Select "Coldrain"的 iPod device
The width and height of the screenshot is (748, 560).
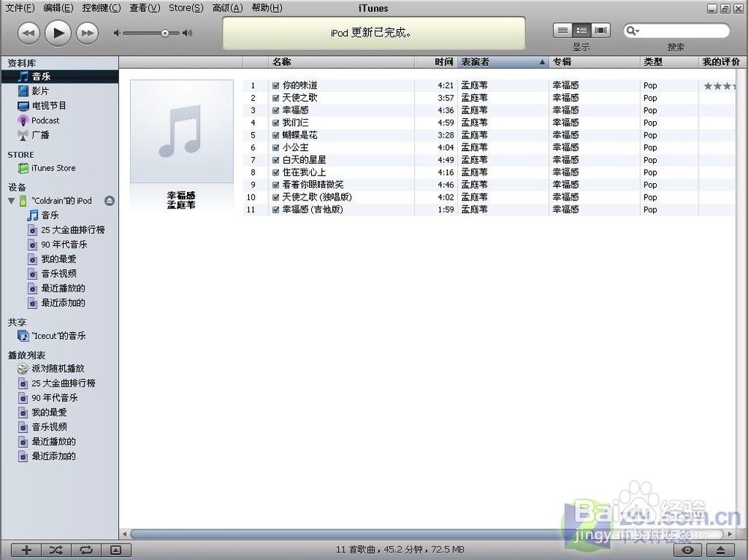tap(61, 201)
